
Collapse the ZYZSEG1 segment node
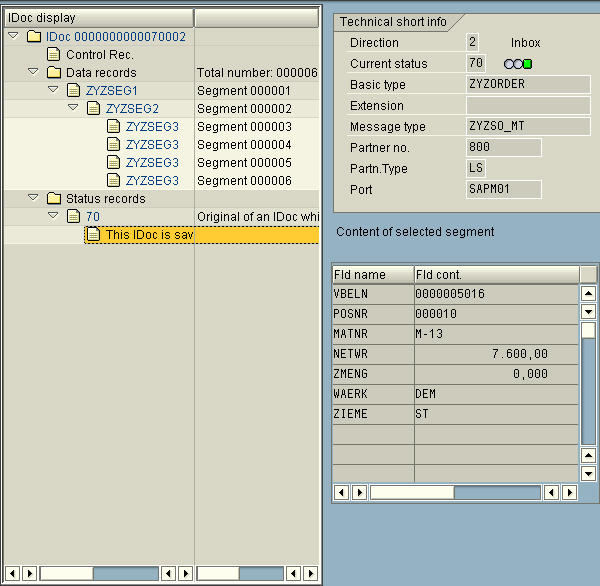[x=53, y=91]
